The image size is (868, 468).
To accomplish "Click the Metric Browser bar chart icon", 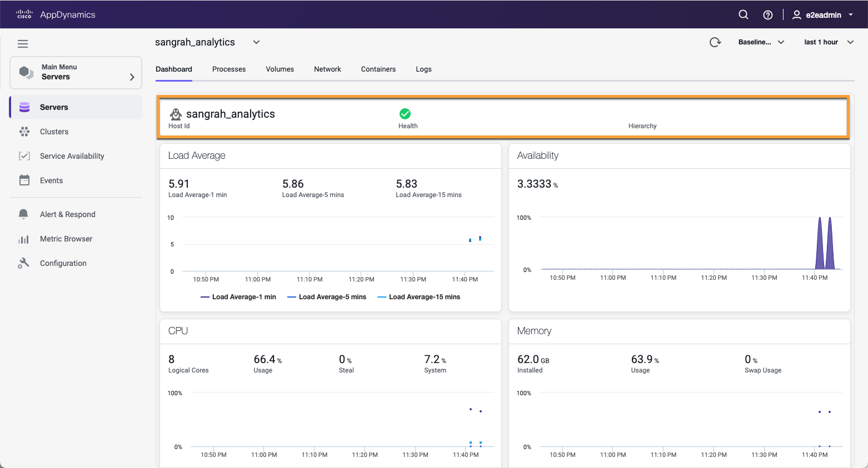I will (x=23, y=239).
